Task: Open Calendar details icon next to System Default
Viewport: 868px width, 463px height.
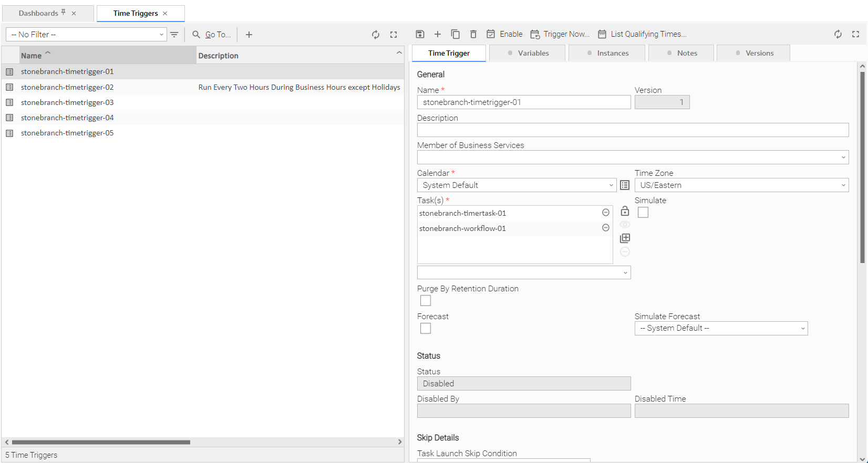Action: pos(624,185)
